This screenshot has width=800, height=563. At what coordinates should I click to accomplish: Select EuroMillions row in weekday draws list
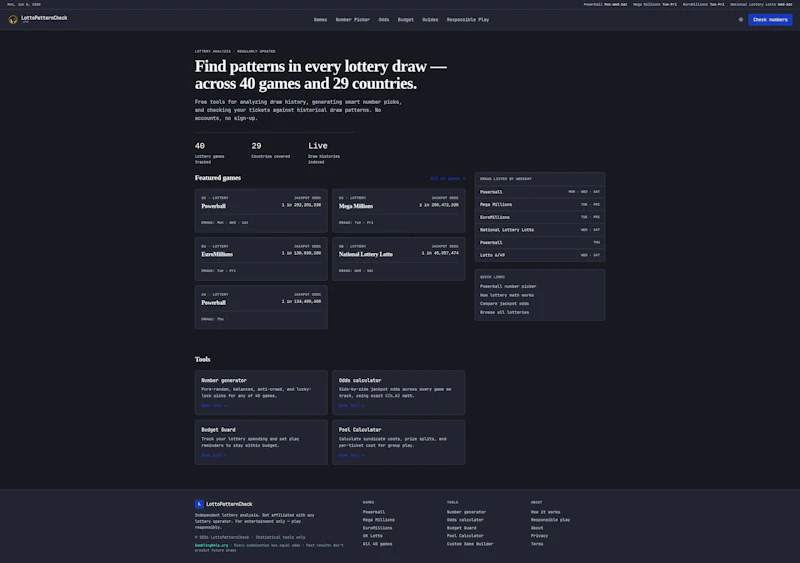click(540, 217)
